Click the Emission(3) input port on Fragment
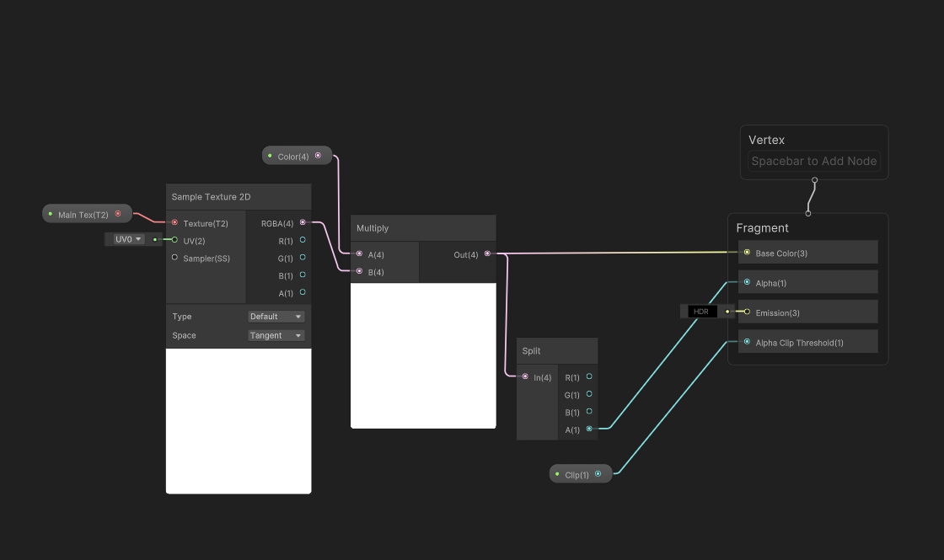Screen dimensions: 944x560 click(x=746, y=312)
